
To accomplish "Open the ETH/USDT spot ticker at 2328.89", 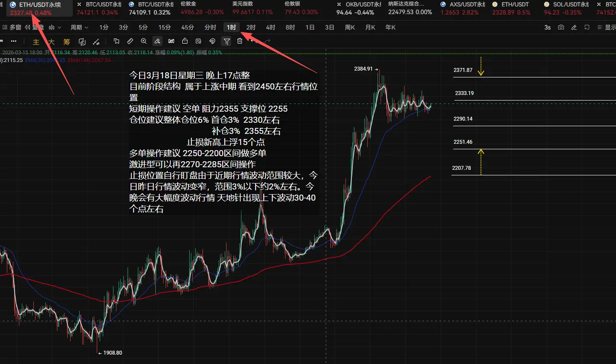I will [x=511, y=9].
